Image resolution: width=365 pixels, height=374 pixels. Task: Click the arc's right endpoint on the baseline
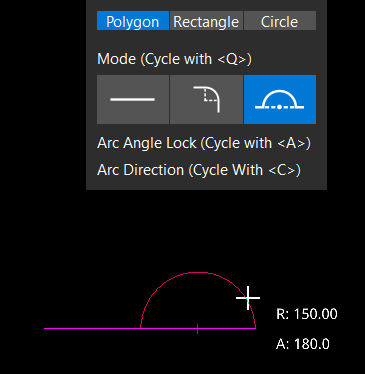[x=256, y=328]
